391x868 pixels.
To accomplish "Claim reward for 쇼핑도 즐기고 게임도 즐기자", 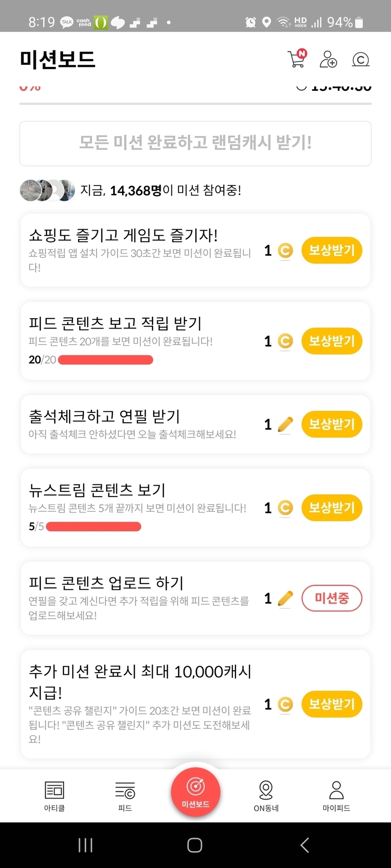I will click(x=332, y=250).
